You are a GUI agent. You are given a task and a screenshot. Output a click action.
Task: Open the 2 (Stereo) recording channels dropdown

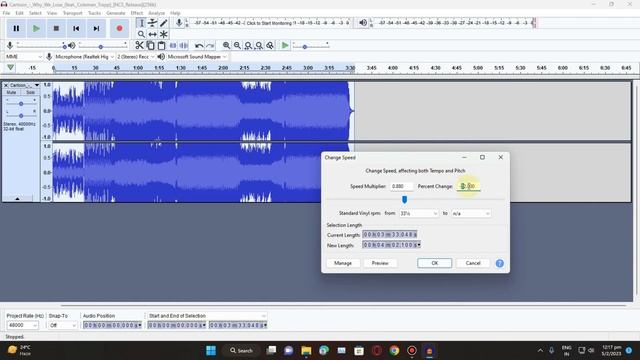[x=136, y=57]
